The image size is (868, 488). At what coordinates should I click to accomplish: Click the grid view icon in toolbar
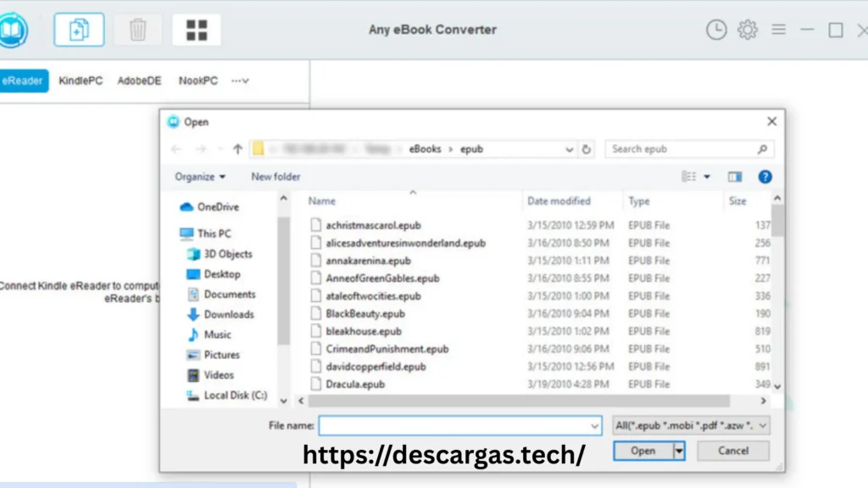click(197, 29)
